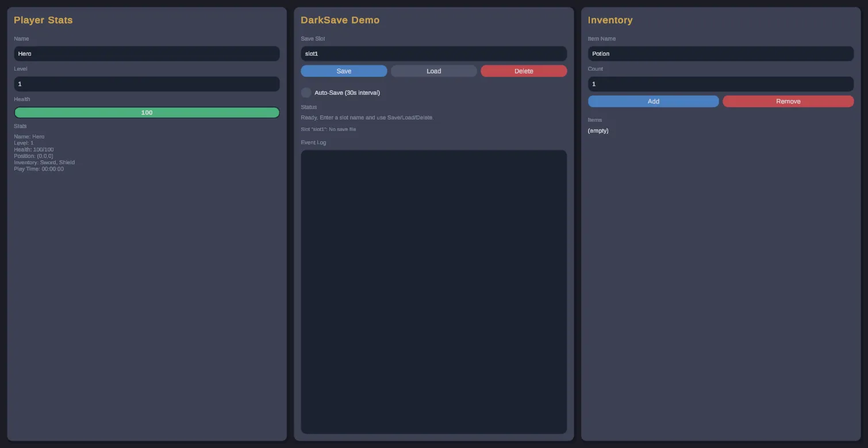Viewport: 868px width, 448px height.
Task: Enable the Auto-Save 30s interval toggle
Action: [306, 92]
